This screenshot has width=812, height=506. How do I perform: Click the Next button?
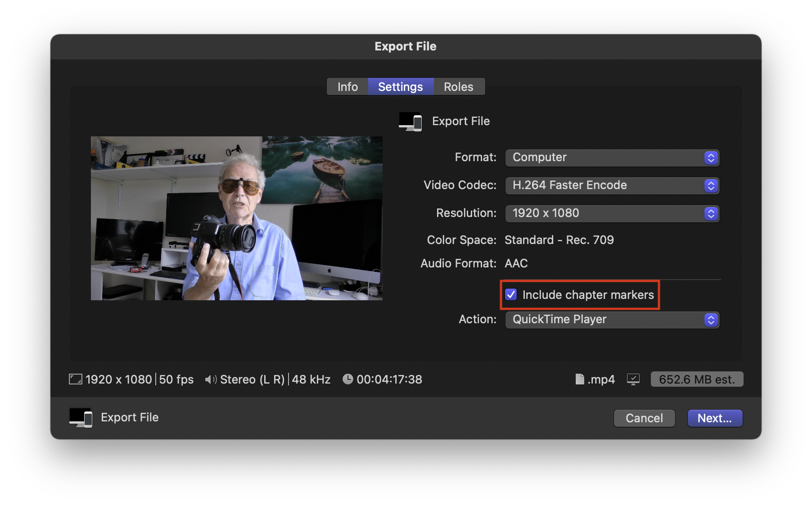click(714, 418)
